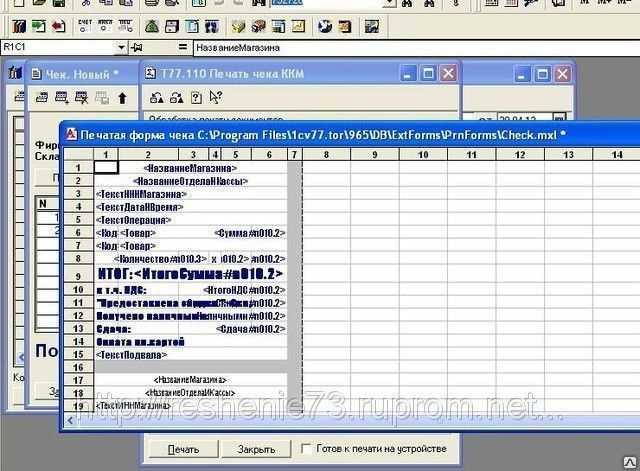Select cell containing ТекстПодвала
This screenshot has width=640, height=471.
[131, 355]
